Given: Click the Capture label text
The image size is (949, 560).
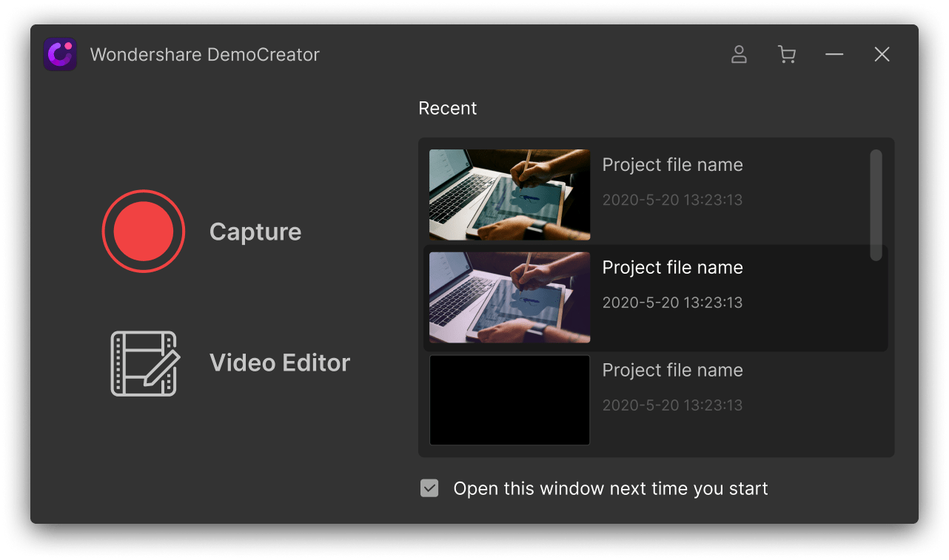Looking at the screenshot, I should tap(255, 231).
